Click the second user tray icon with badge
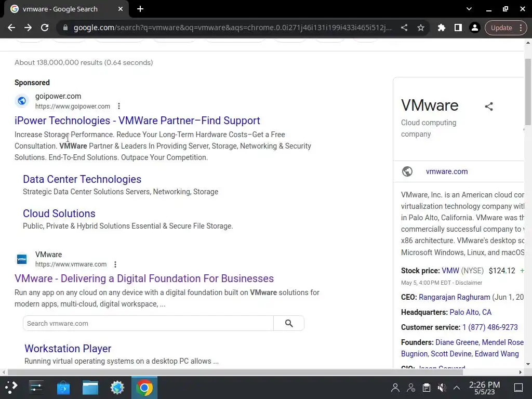 (411, 388)
